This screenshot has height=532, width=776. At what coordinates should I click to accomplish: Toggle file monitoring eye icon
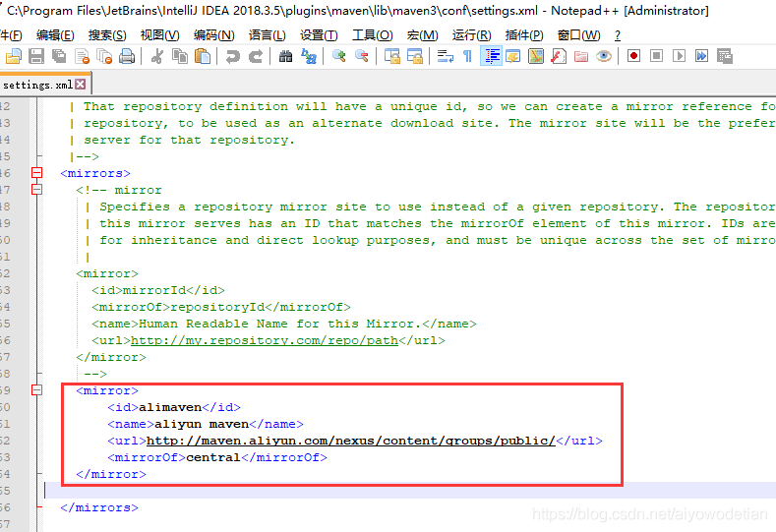coord(604,56)
